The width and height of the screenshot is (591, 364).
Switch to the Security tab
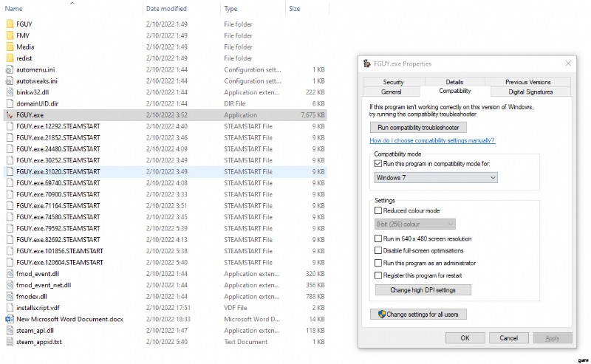(x=394, y=82)
